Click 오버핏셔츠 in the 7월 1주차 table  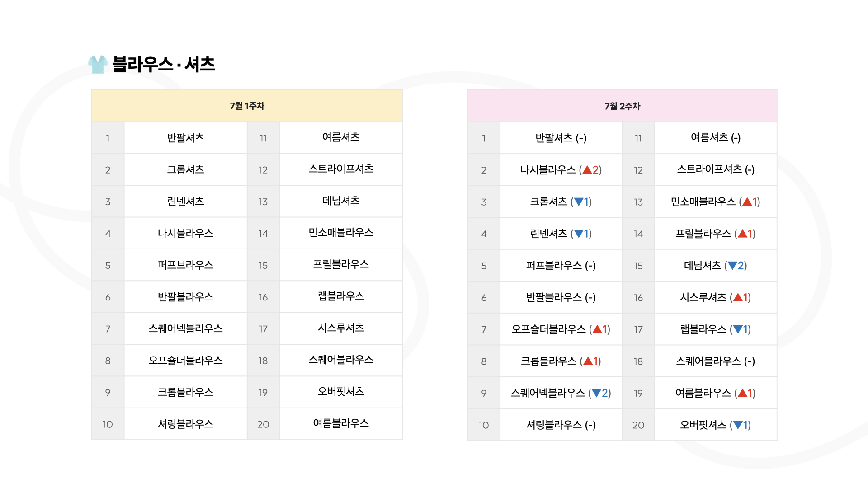coord(341,391)
